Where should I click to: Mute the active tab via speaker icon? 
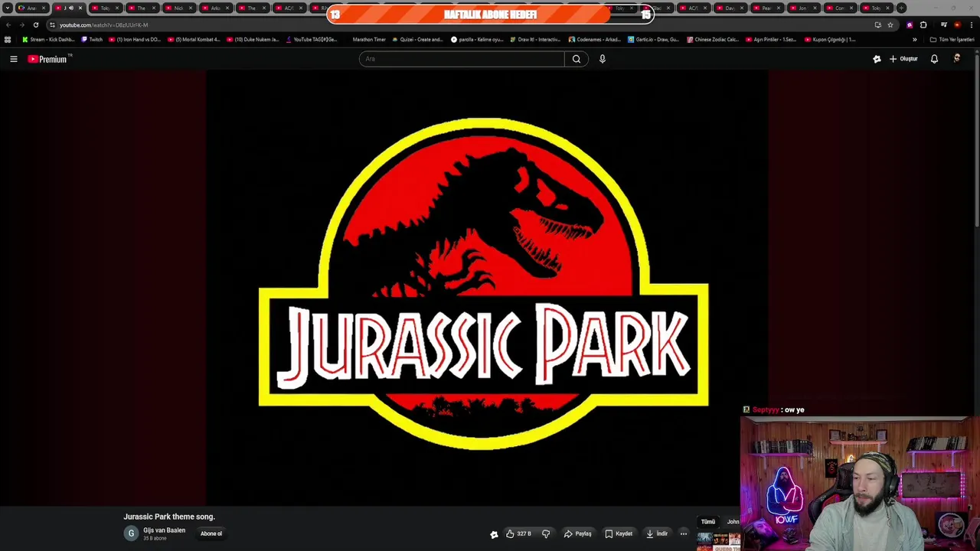[x=71, y=8]
